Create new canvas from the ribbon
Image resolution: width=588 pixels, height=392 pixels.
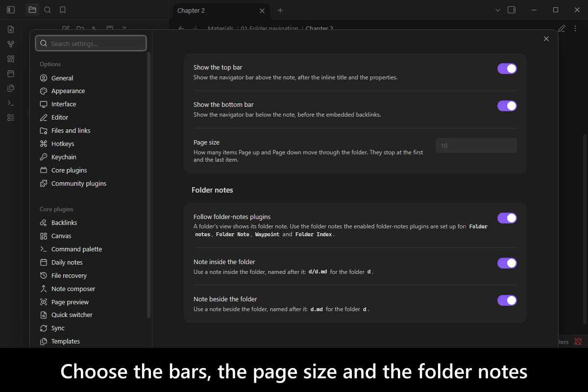(11, 59)
